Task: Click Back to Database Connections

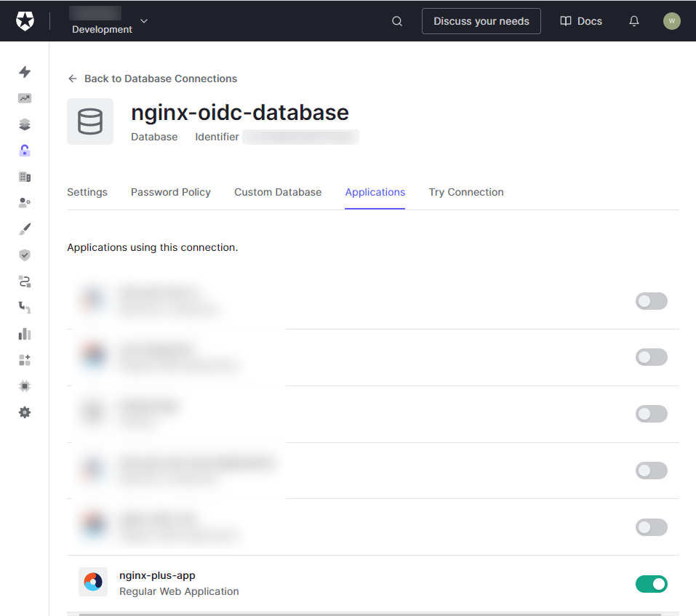Action: [152, 79]
